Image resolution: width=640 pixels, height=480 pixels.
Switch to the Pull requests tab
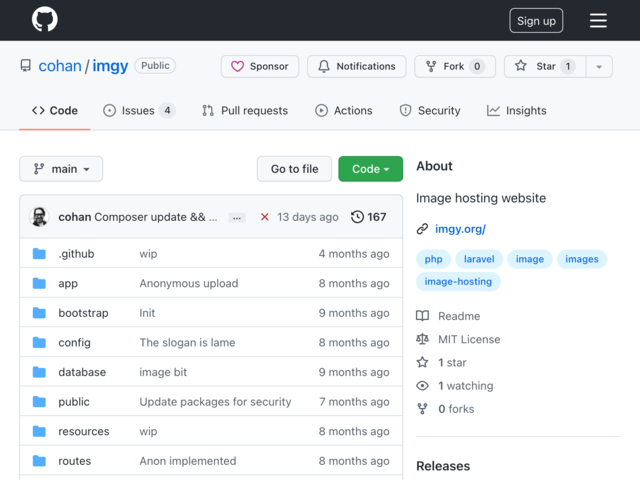click(245, 111)
